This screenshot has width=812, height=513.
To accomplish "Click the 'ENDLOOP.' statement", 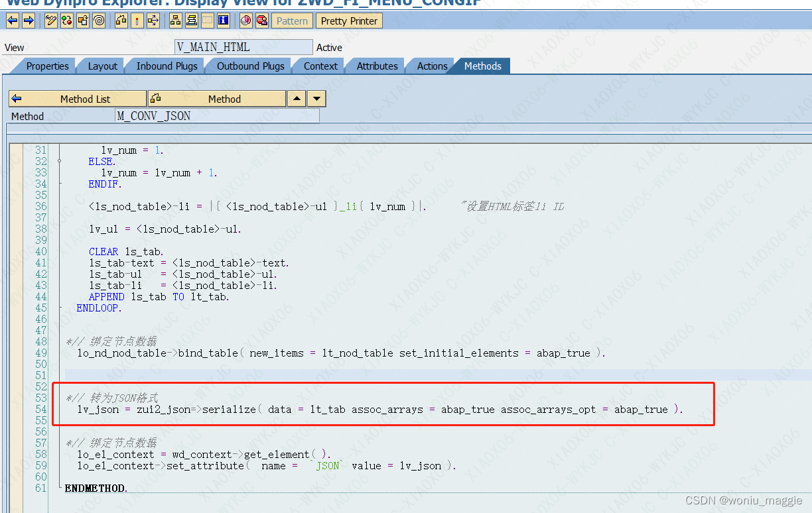I will 100,308.
